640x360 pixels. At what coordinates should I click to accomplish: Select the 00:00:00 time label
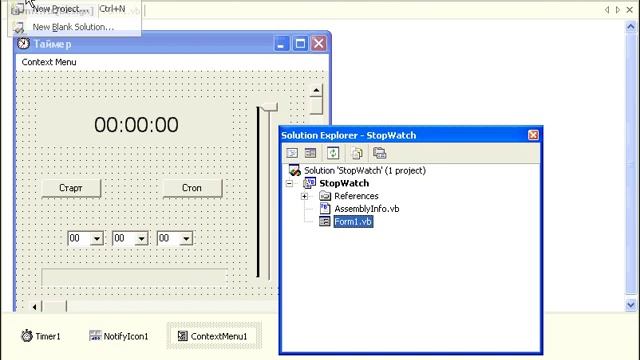point(136,124)
